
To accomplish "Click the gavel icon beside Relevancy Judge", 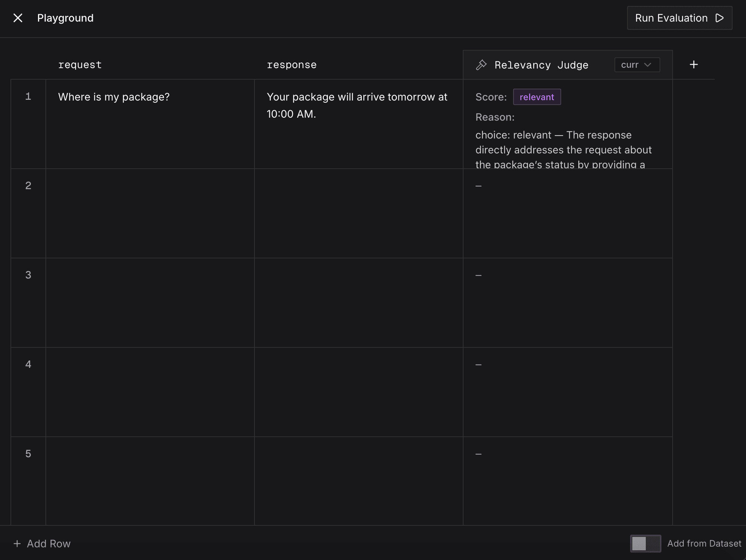I will pos(481,65).
